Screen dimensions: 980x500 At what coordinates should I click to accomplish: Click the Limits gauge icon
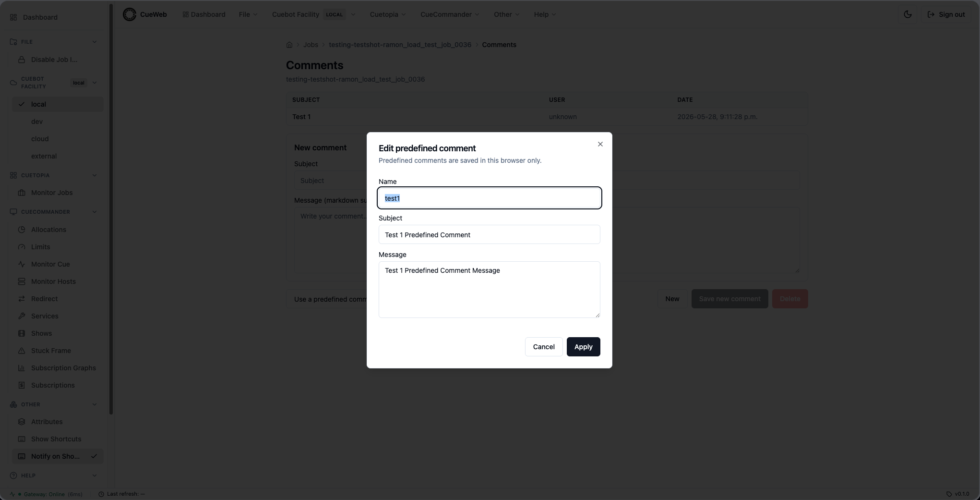(22, 247)
